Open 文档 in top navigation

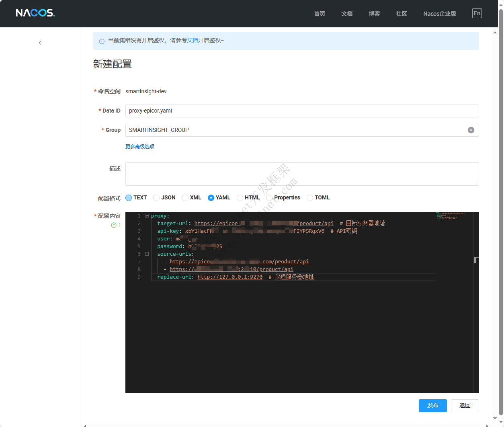coord(347,14)
